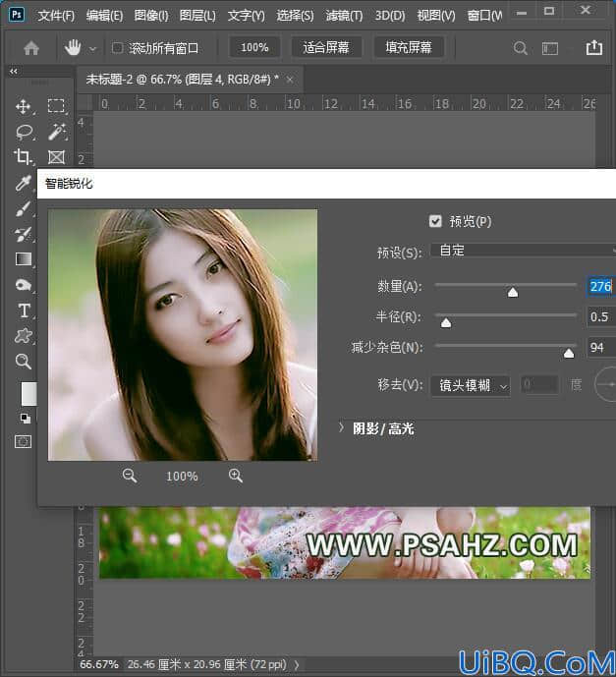Open the search icon in options bar
This screenshot has width=616, height=677.
coord(521,48)
